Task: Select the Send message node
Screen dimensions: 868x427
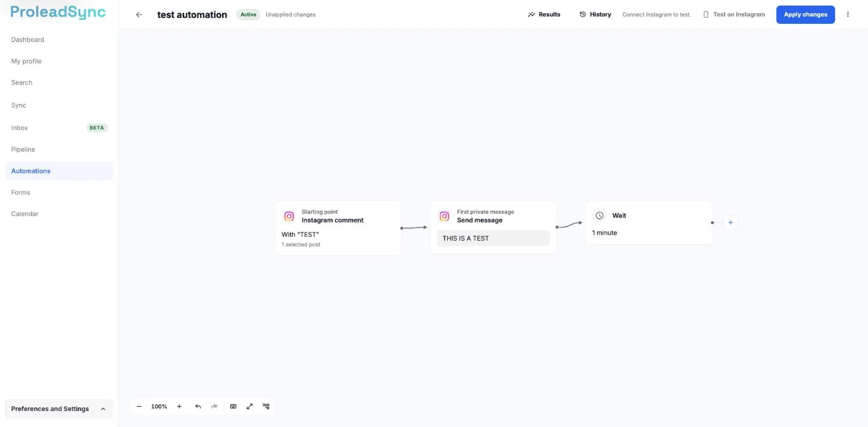Action: coord(493,227)
